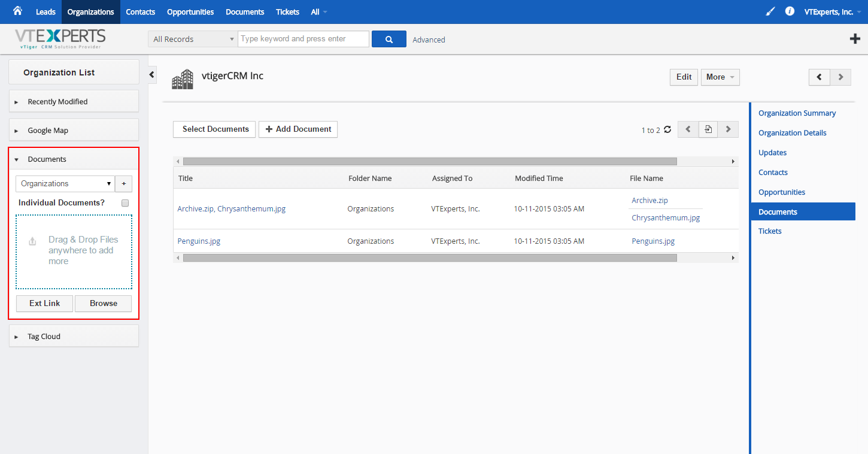Go to the Home icon
868x454 pixels.
17,11
